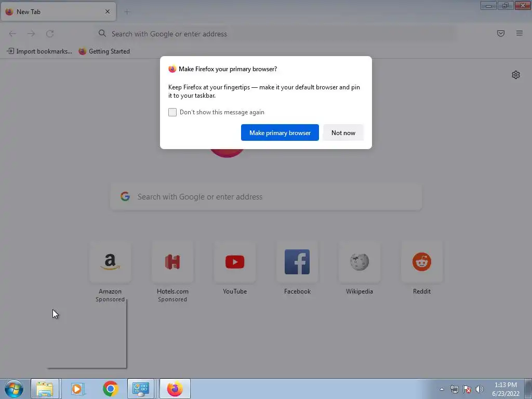Click the center Google search box
Viewport: 532px width, 399px height.
266,197
